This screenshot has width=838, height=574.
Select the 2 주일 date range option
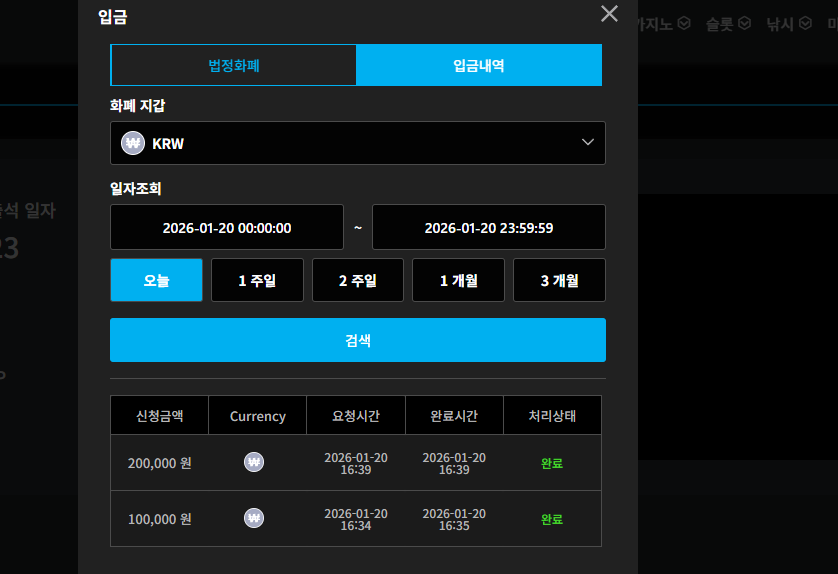pyautogui.click(x=358, y=280)
